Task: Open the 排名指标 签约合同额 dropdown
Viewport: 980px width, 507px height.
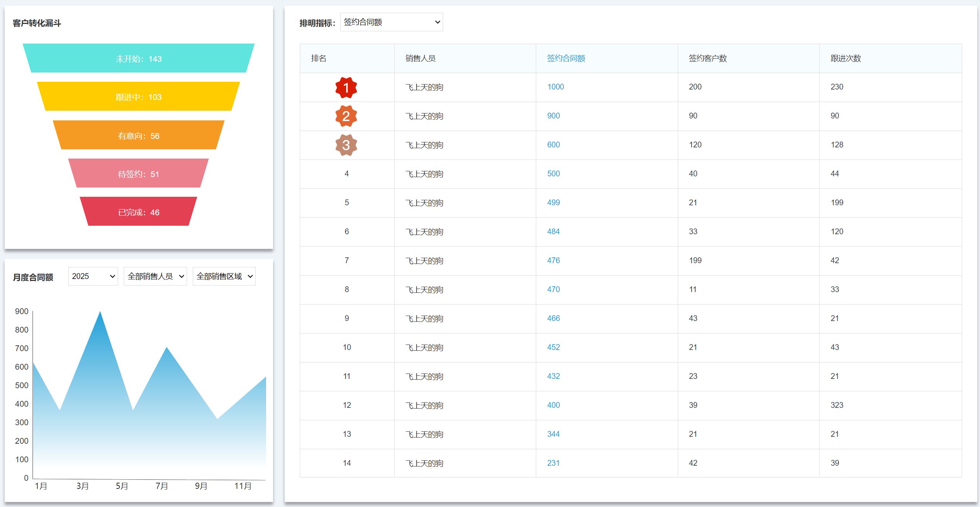Action: click(x=391, y=22)
